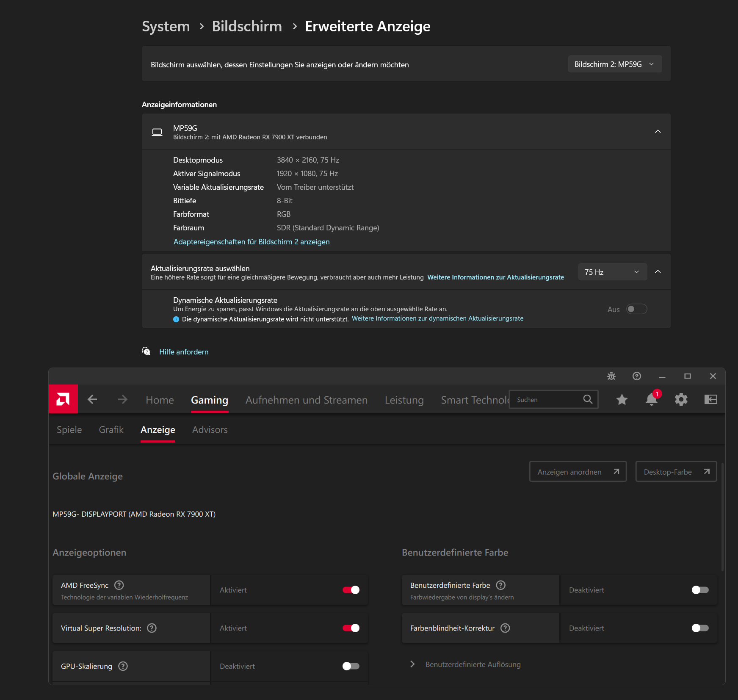The height and width of the screenshot is (700, 738).
Task: Show Farbenblindheit-Korrektur help info
Action: [x=505, y=628]
